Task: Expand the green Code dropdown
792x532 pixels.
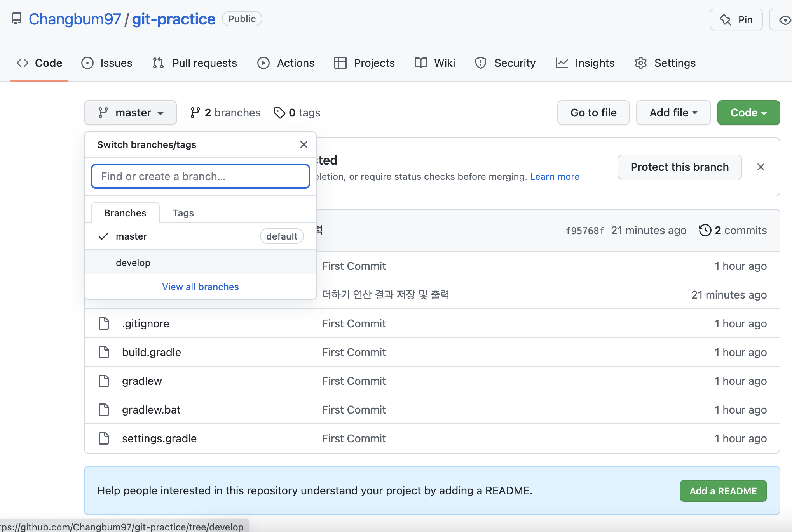Action: click(748, 113)
